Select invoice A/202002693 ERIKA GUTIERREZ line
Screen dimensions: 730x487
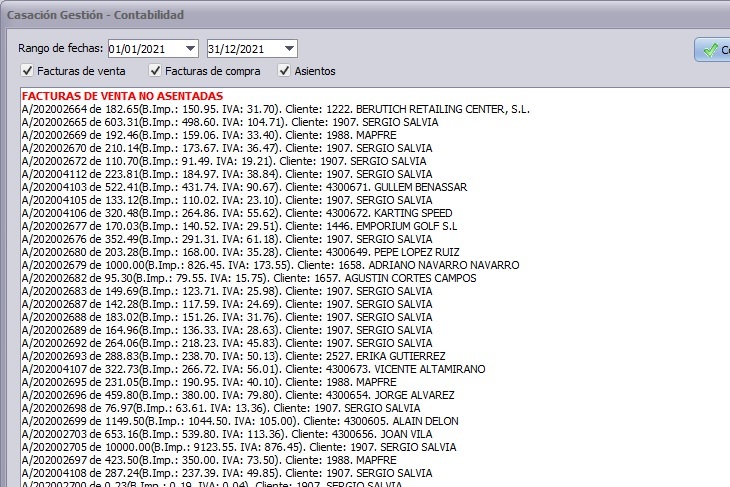click(x=234, y=357)
